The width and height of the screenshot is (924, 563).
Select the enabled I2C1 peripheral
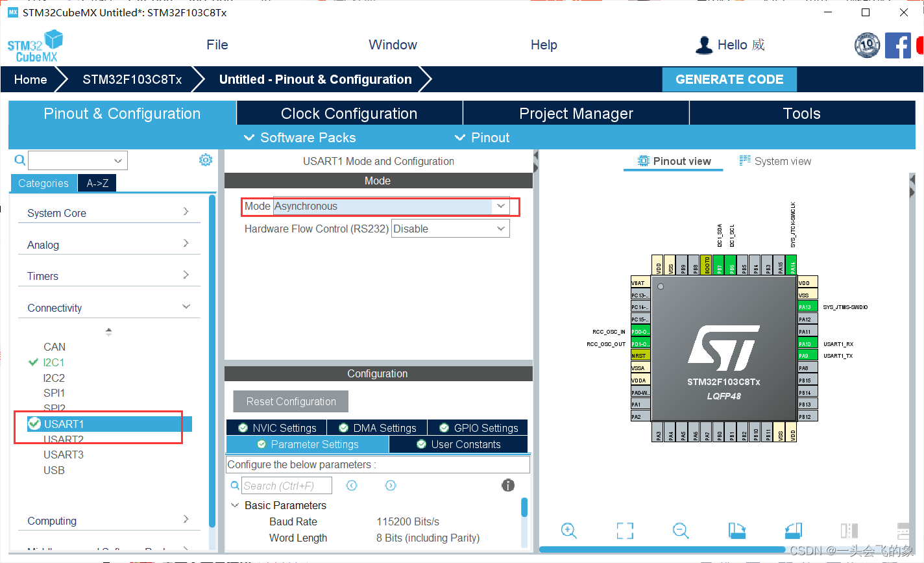[x=55, y=362]
